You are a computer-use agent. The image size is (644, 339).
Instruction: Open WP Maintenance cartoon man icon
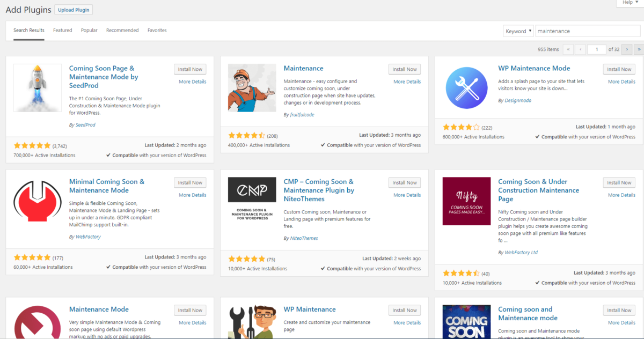pyautogui.click(x=252, y=321)
